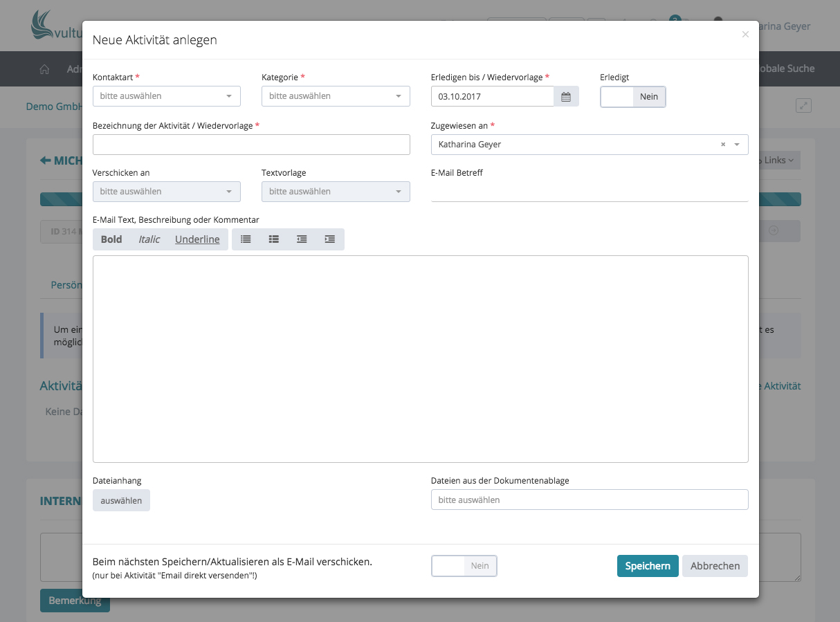The image size is (840, 622).
Task: Open the calendar date picker icon
Action: pos(566,97)
